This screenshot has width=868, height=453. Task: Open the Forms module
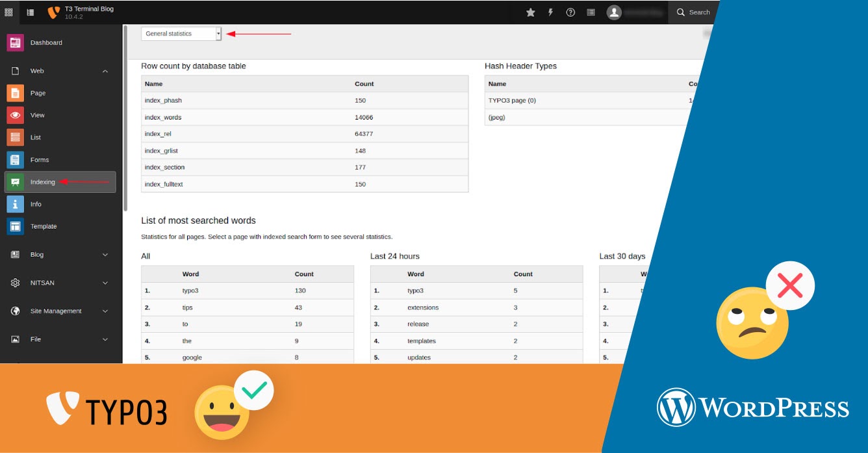14,159
